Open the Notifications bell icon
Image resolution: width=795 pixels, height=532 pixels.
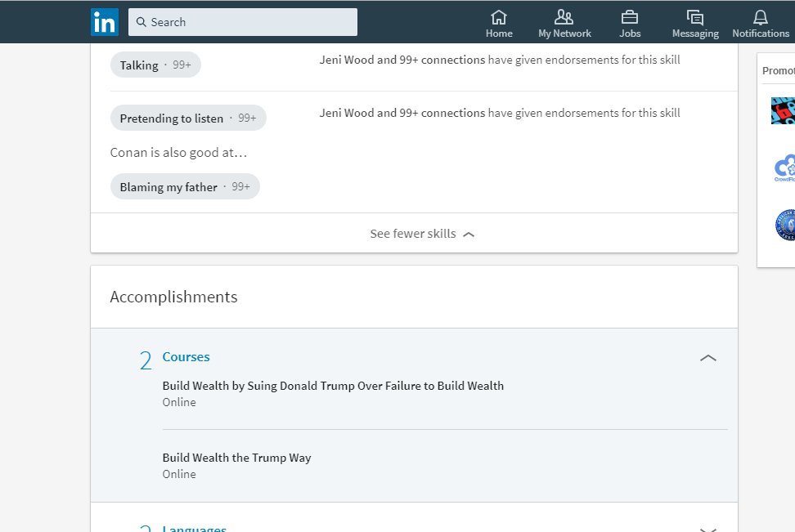pyautogui.click(x=760, y=18)
